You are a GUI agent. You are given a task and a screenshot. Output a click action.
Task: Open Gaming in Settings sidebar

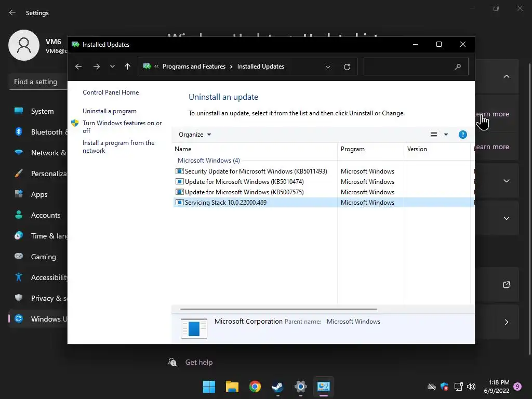pos(38,257)
